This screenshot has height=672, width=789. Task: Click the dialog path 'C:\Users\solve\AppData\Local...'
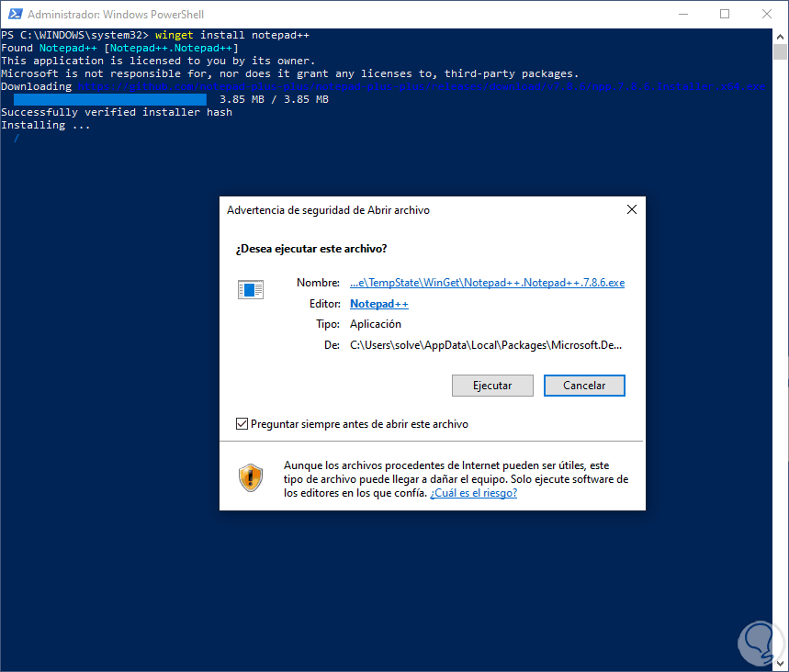486,345
